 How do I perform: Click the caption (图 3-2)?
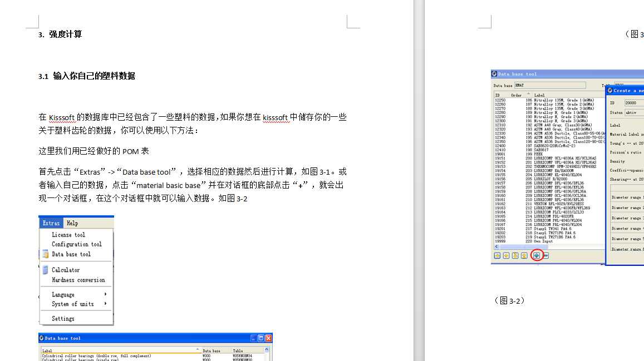pyautogui.click(x=509, y=301)
